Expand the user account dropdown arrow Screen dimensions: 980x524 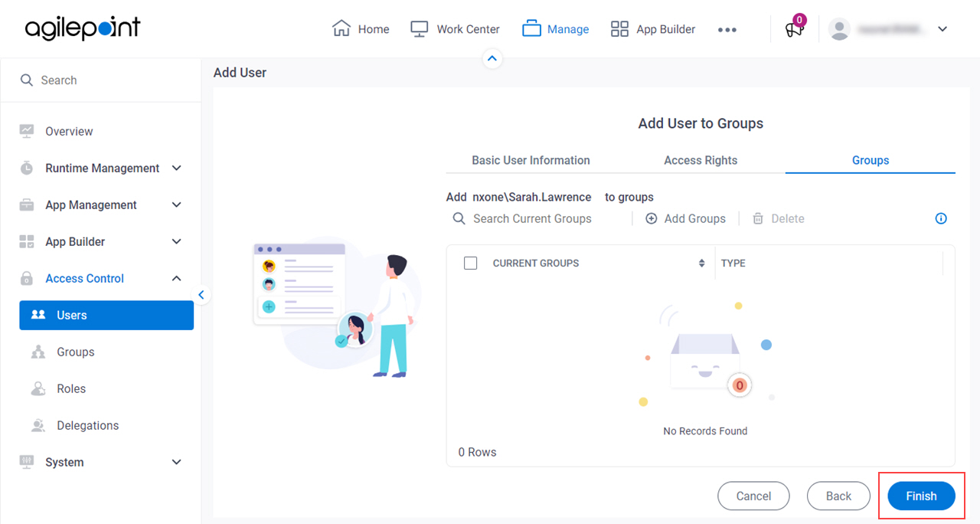point(942,29)
